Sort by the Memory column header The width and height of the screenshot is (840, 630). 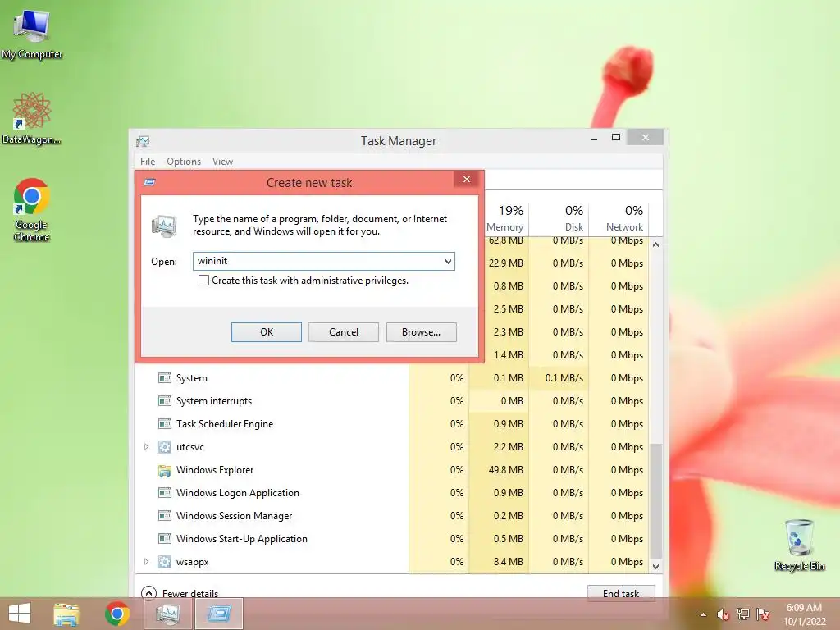(x=504, y=218)
